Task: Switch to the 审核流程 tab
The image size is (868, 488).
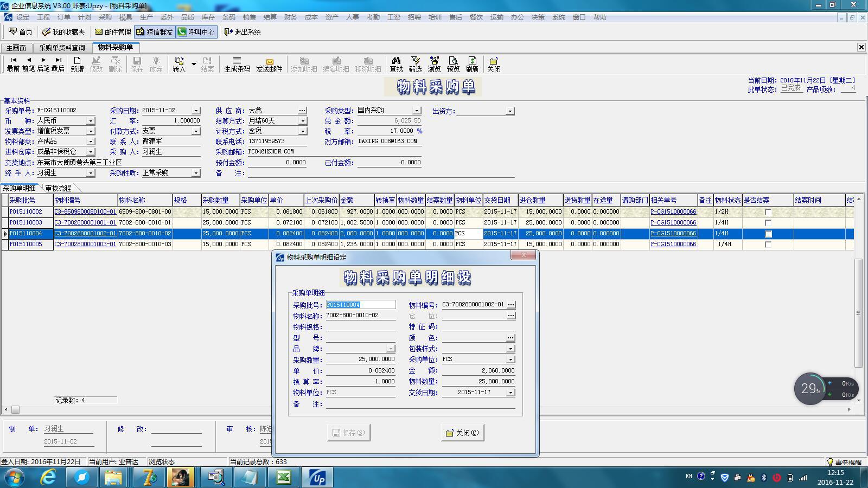Action: coord(58,188)
